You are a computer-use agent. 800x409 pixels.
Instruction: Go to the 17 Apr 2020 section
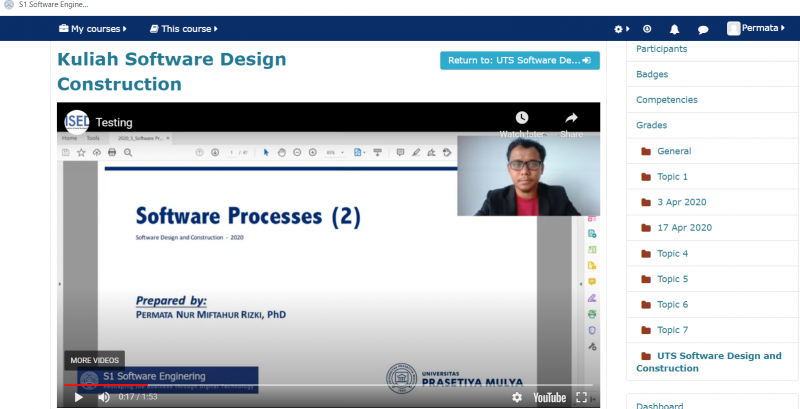tap(684, 228)
